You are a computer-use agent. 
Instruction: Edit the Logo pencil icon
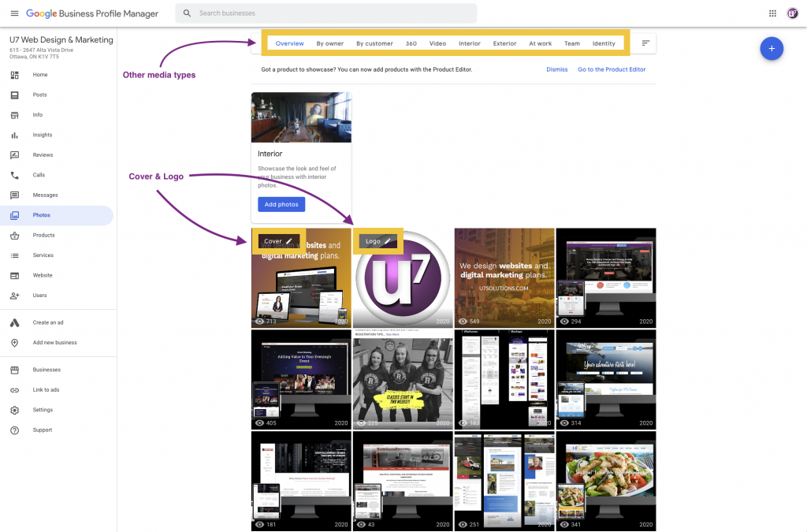tap(388, 241)
